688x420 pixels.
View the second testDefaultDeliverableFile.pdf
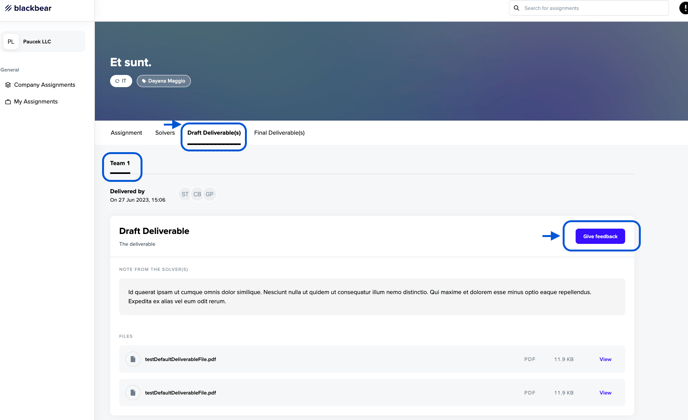(x=606, y=392)
